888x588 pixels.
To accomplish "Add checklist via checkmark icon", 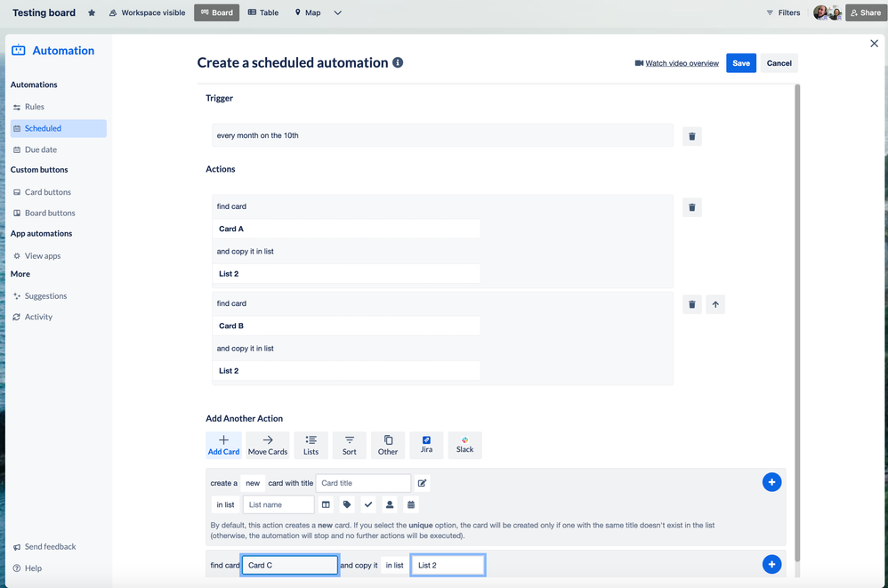I will coord(368,504).
